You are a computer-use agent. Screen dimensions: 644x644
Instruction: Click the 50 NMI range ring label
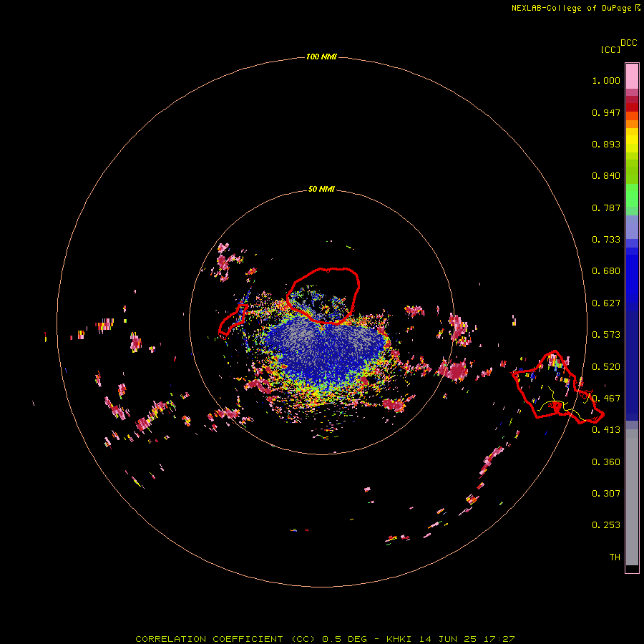click(x=321, y=189)
